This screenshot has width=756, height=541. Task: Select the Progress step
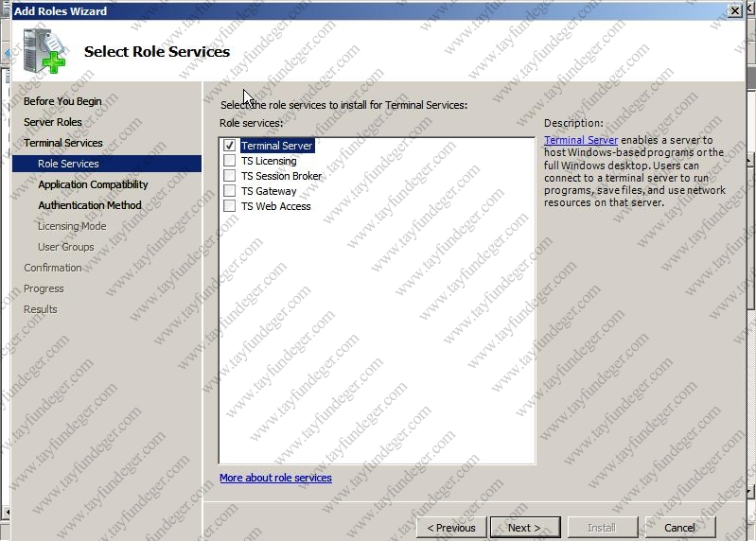pyautogui.click(x=44, y=288)
